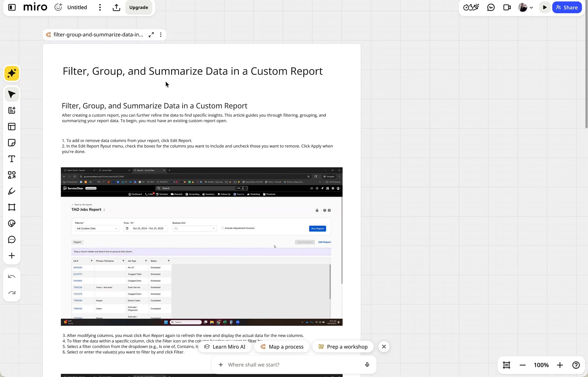Open the frames panel icon

507,365
